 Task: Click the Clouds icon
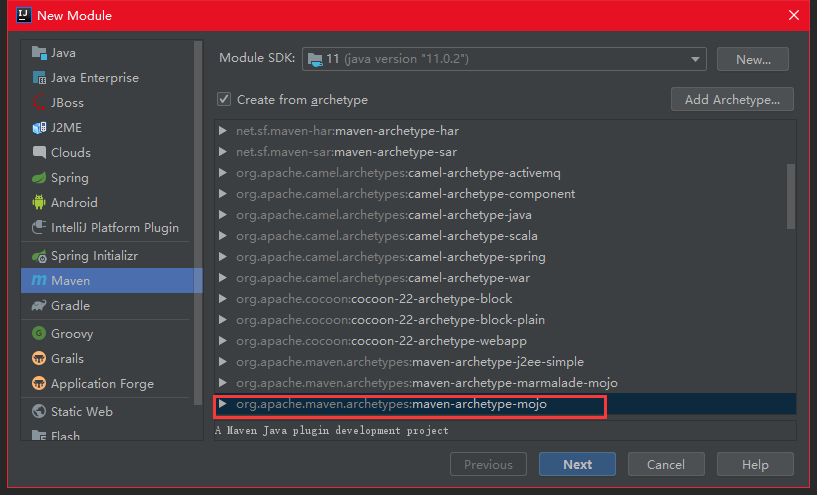click(39, 152)
